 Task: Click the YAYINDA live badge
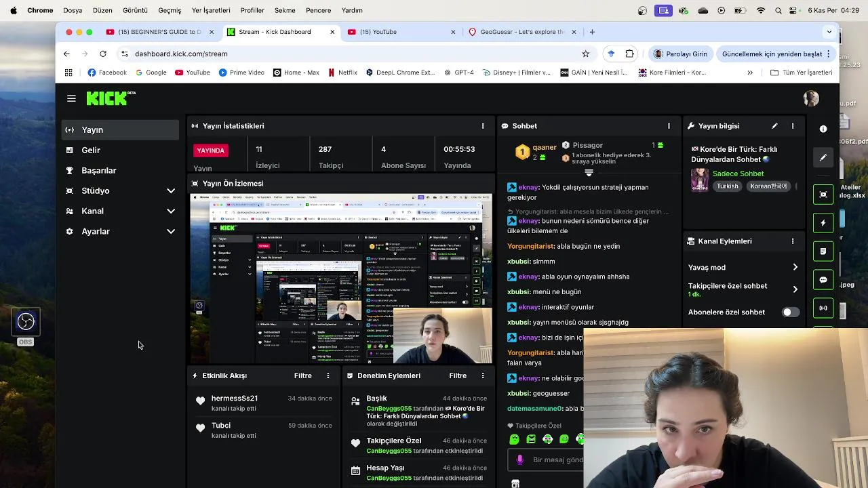click(210, 150)
